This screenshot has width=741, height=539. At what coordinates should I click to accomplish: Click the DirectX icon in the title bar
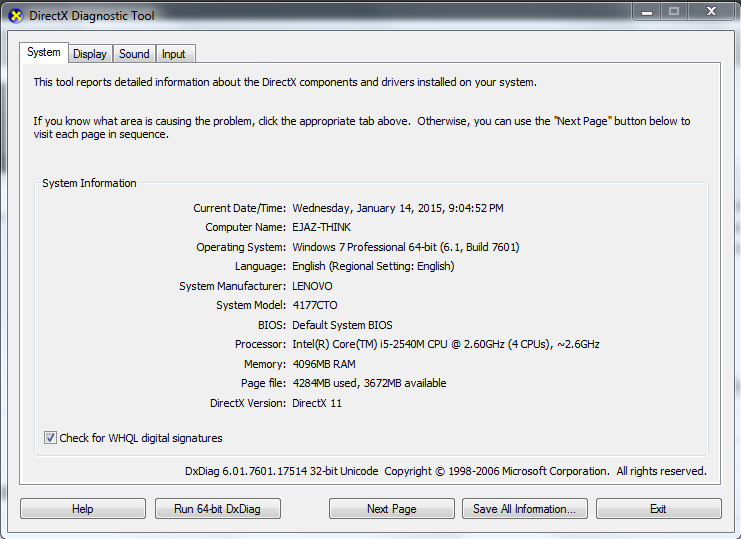[x=16, y=16]
